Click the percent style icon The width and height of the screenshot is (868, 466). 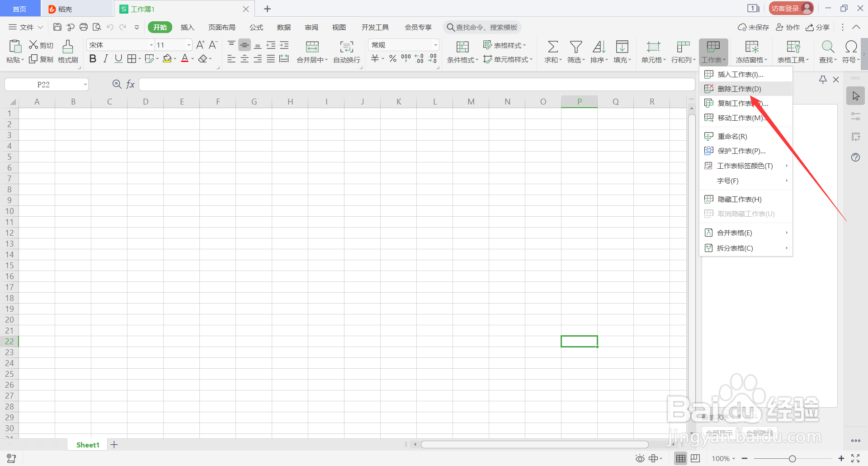click(x=393, y=58)
